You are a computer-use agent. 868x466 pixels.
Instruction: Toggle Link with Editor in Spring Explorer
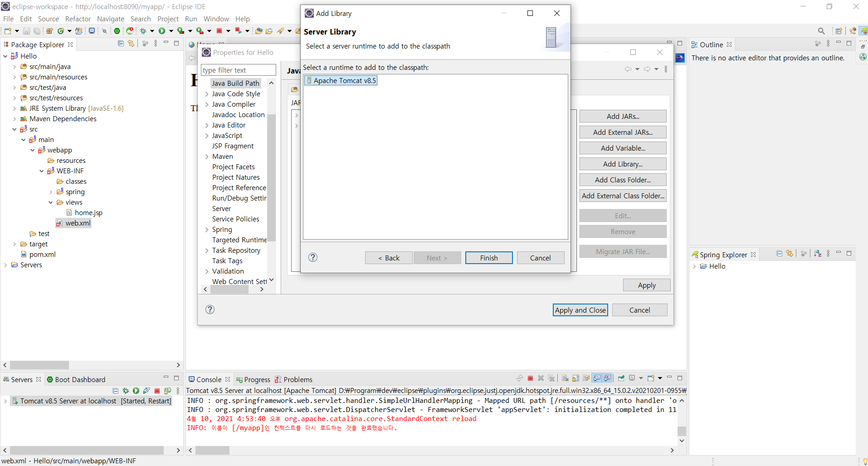tap(790, 254)
